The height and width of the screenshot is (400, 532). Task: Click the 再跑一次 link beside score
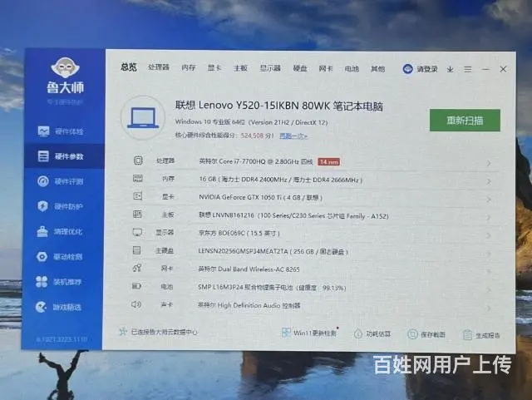(293, 136)
